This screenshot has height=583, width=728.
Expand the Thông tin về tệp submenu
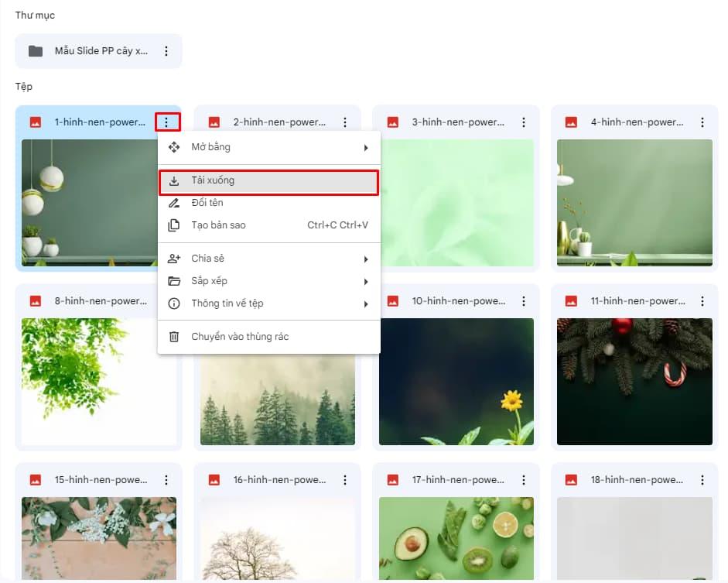click(x=367, y=304)
